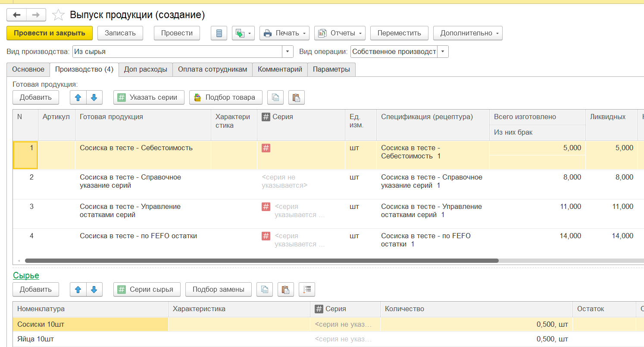Expand the Вид операции dropdown
644x347 pixels.
(x=443, y=52)
